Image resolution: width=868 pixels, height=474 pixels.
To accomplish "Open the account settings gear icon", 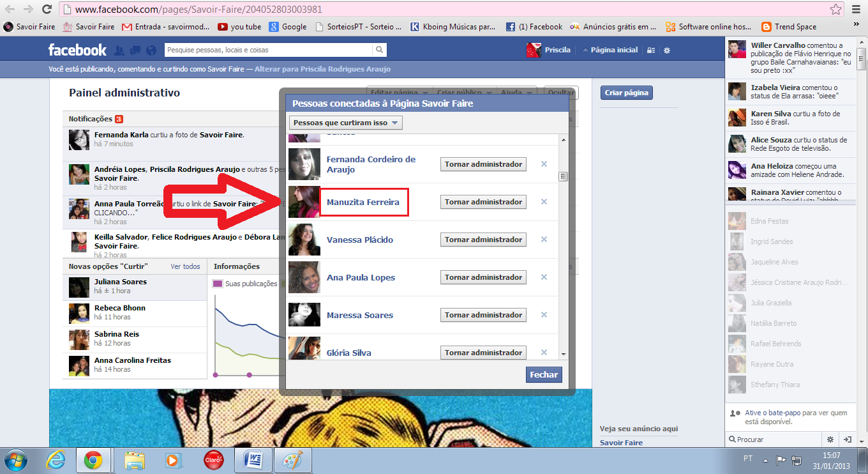I will [x=667, y=50].
